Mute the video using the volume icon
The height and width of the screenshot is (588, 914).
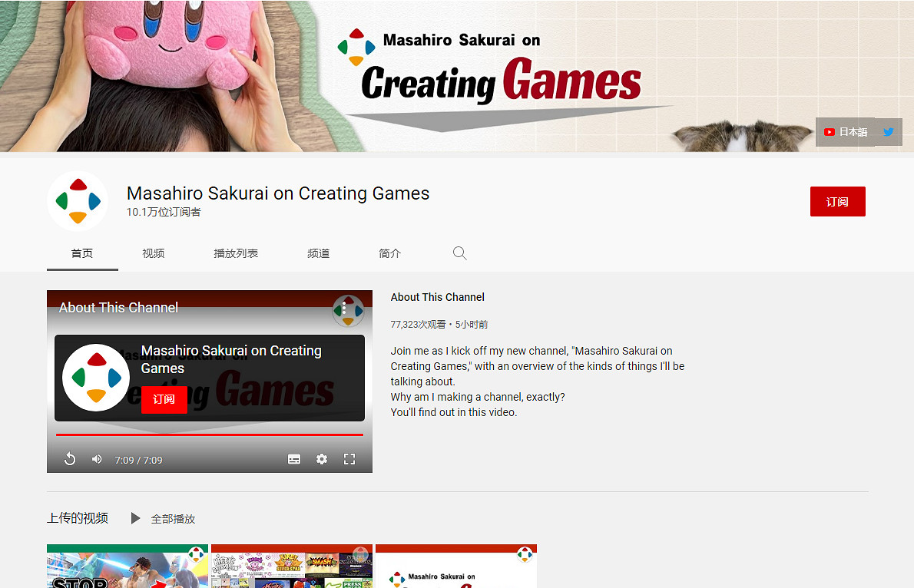[x=95, y=459]
